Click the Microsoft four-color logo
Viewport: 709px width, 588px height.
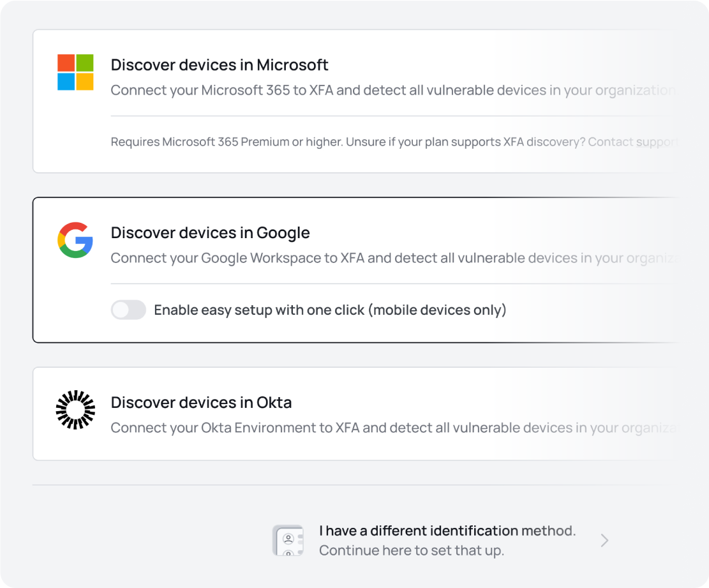[x=75, y=72]
